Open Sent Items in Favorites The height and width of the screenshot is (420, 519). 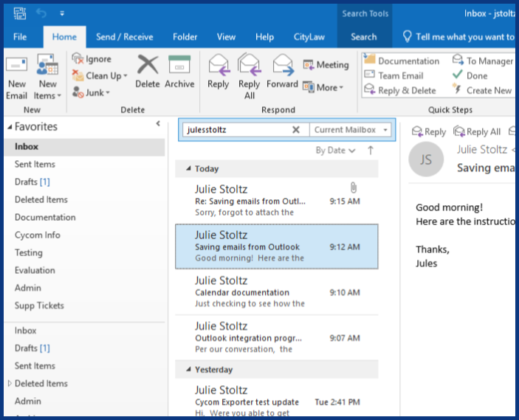(x=35, y=164)
